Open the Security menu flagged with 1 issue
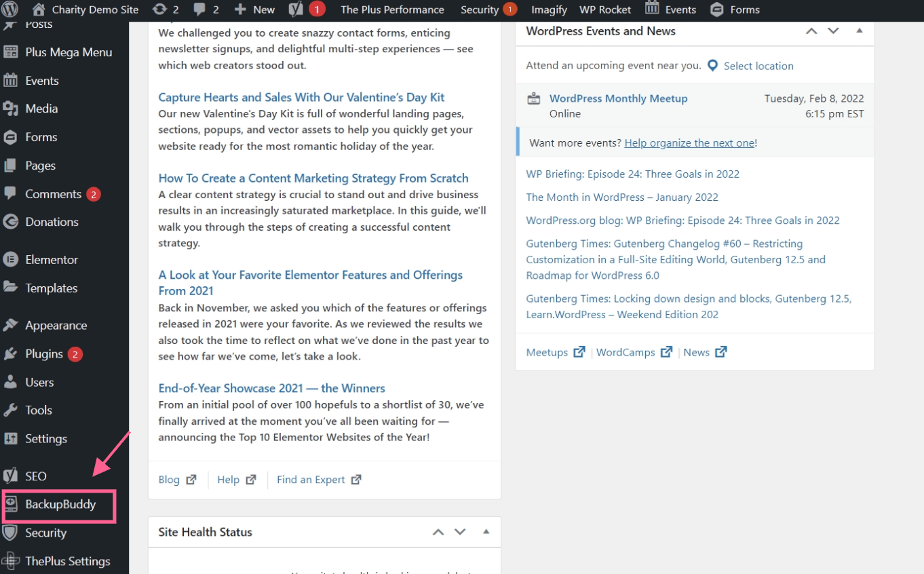924x574 pixels. pyautogui.click(x=484, y=9)
